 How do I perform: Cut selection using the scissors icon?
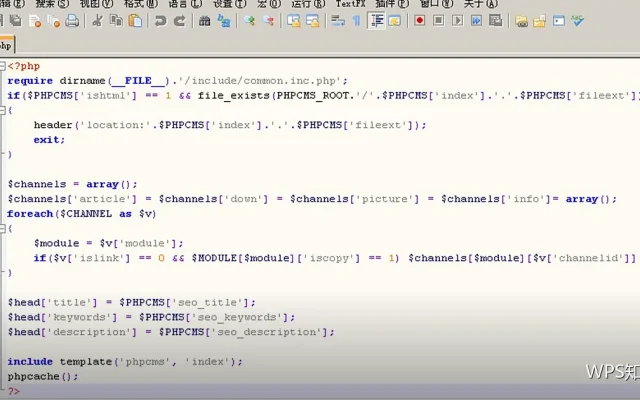pyautogui.click(x=97, y=20)
